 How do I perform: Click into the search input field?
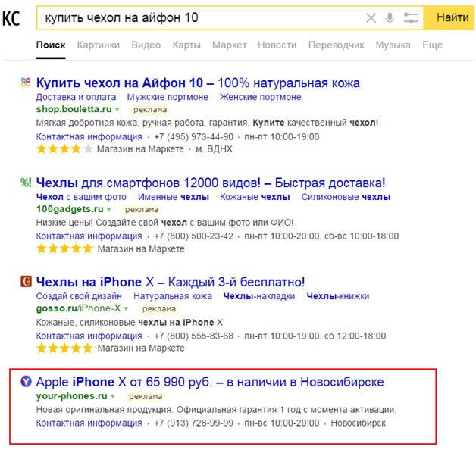click(x=197, y=17)
